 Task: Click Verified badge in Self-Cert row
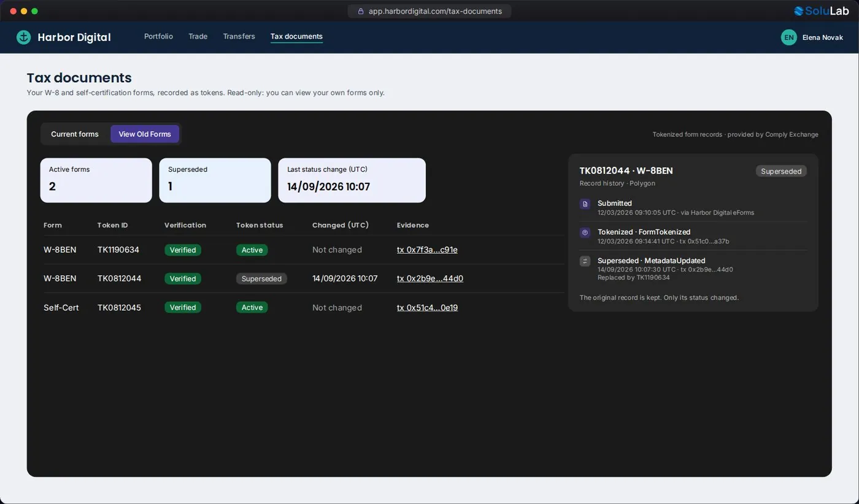pyautogui.click(x=183, y=307)
